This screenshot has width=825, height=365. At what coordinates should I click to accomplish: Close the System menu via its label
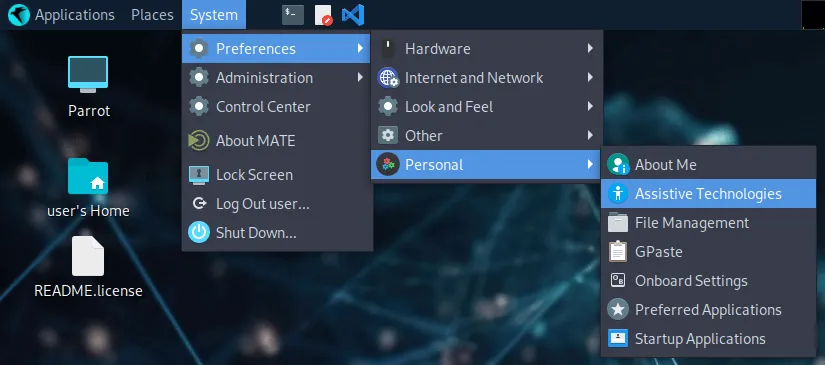[214, 15]
